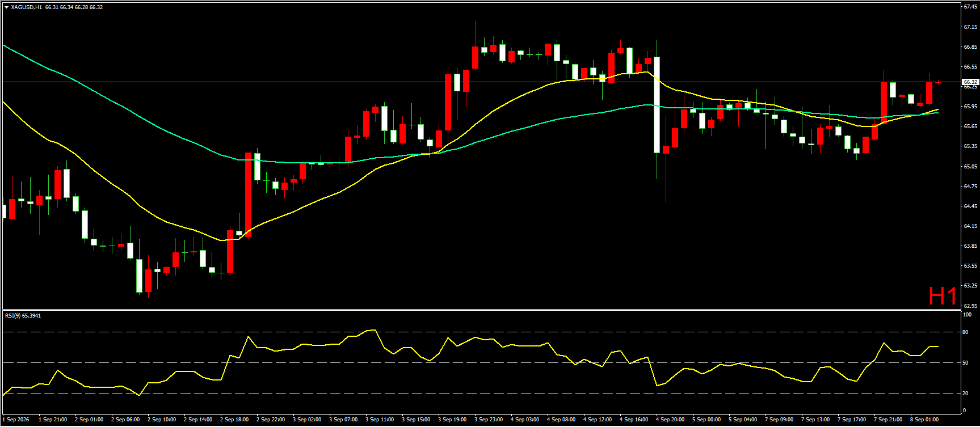Screen dimensions: 980x427
Task: Open the dropdown triangle beside XAGUSD,H1
Action: (x=6, y=7)
